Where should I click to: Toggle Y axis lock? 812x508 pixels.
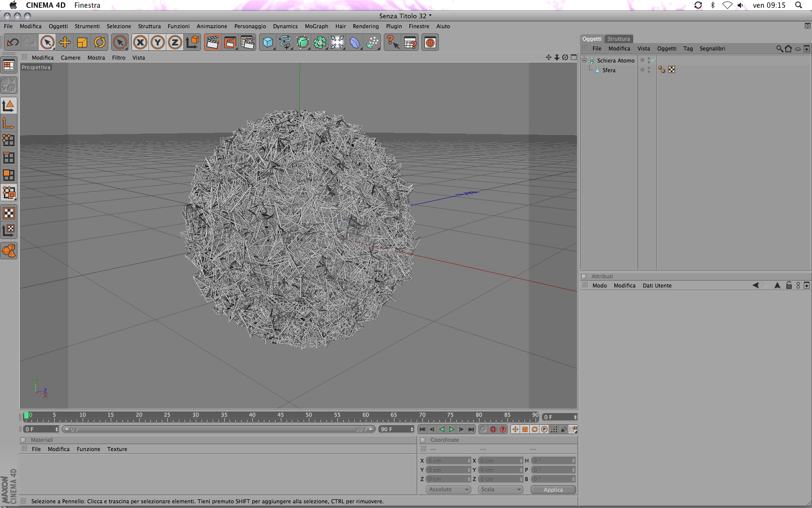click(x=158, y=43)
